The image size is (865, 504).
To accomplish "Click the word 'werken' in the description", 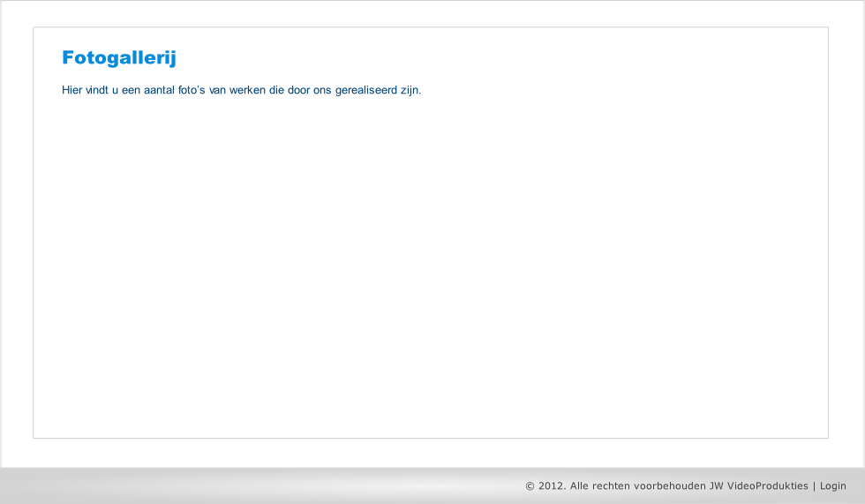I will pos(247,90).
